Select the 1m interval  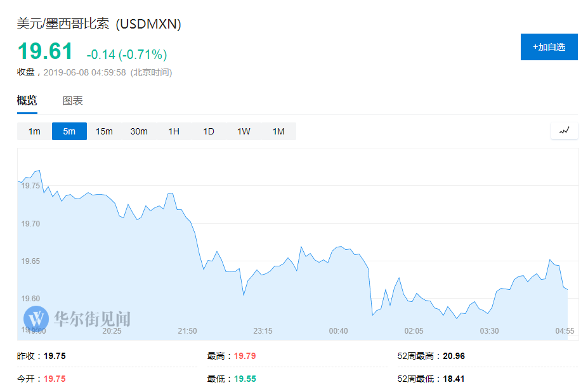34,131
